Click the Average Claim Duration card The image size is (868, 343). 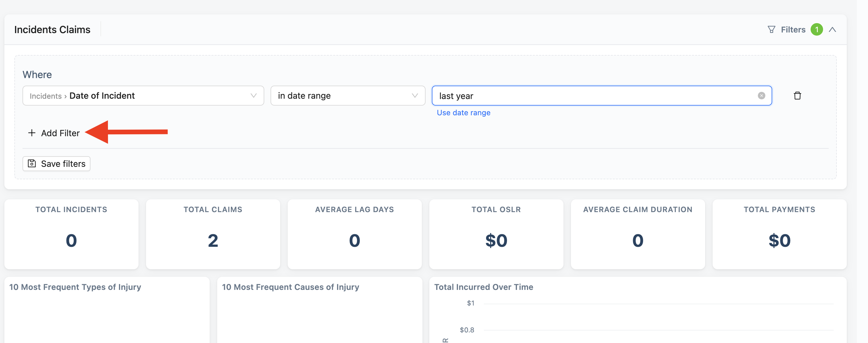[x=638, y=234]
